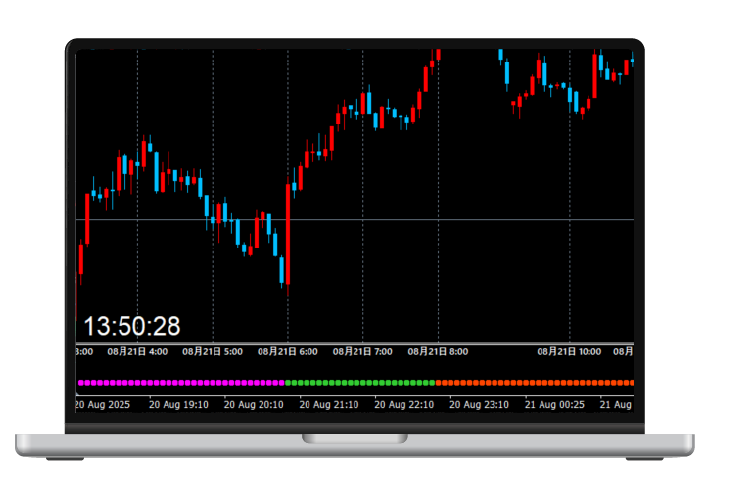Image resolution: width=739 pixels, height=499 pixels.
Task: Select the horizontal gray price line
Action: (400, 219)
